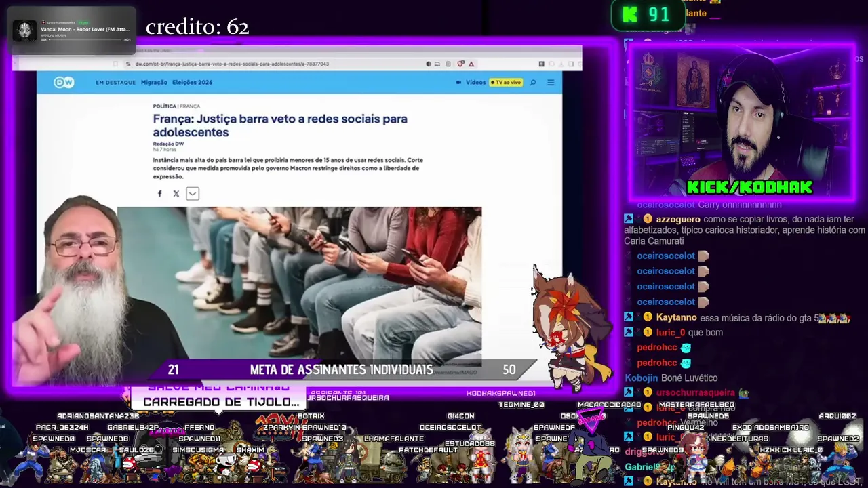This screenshot has width=868, height=488.
Task: Click the Redação DW author link
Action: tap(168, 144)
